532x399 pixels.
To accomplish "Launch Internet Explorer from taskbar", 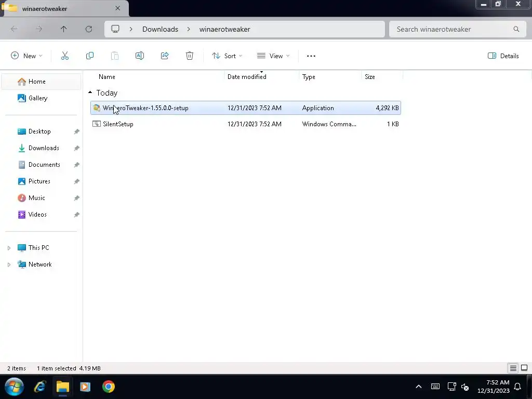I will pos(39,387).
